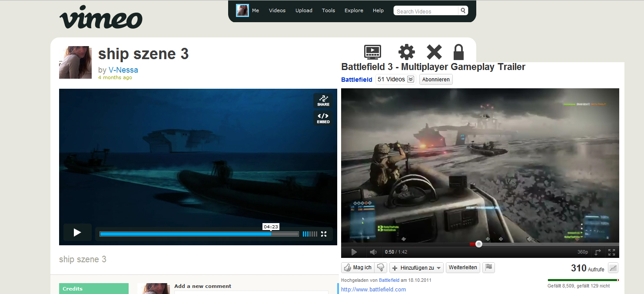Open the V-Nessa author link
644x294 pixels.
click(123, 70)
